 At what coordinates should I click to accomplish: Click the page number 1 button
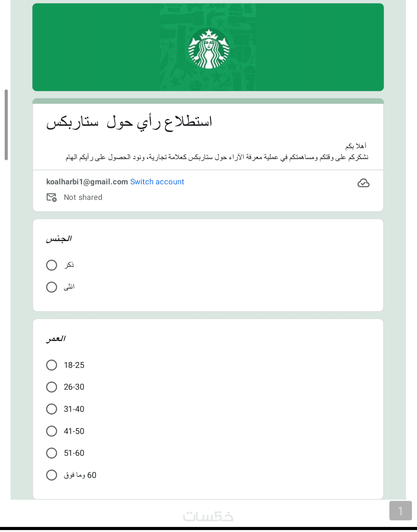[400, 511]
